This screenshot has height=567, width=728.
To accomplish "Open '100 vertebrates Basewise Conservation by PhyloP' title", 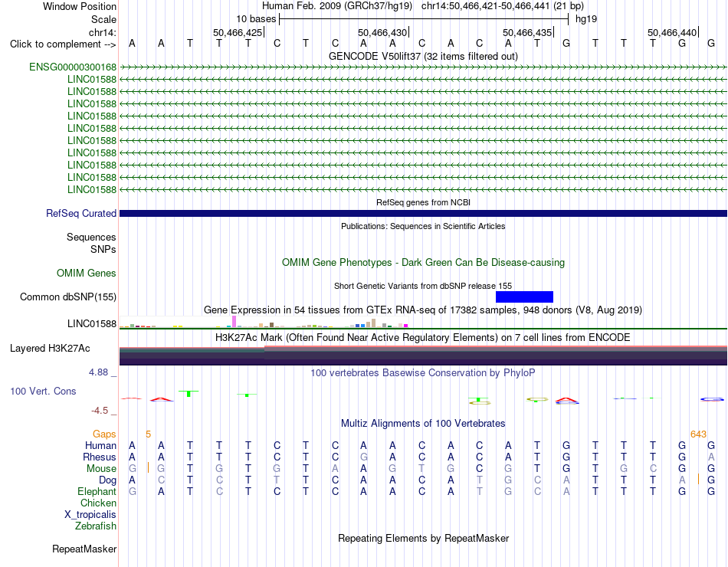I will (x=423, y=373).
